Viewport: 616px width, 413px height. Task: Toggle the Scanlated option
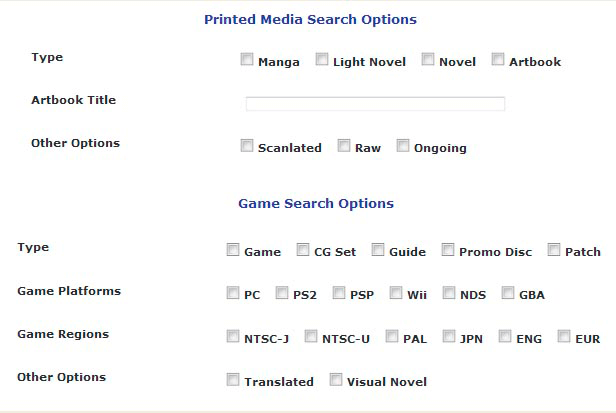pyautogui.click(x=247, y=145)
